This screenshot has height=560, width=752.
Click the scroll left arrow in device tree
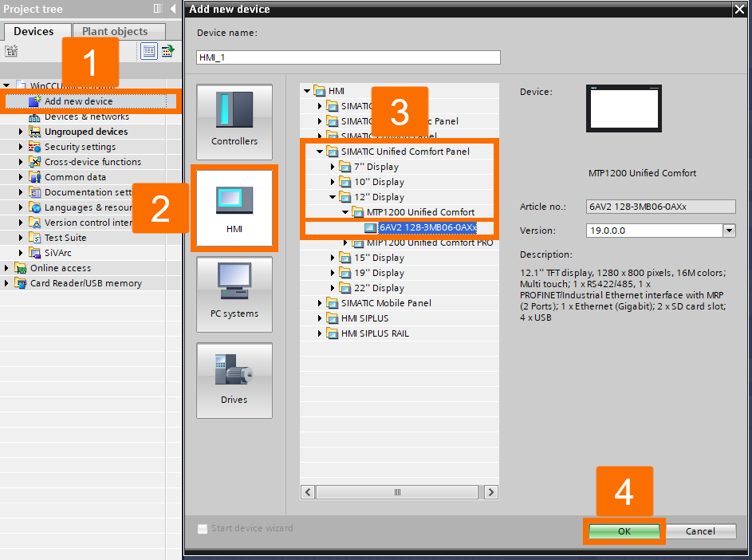(x=308, y=492)
